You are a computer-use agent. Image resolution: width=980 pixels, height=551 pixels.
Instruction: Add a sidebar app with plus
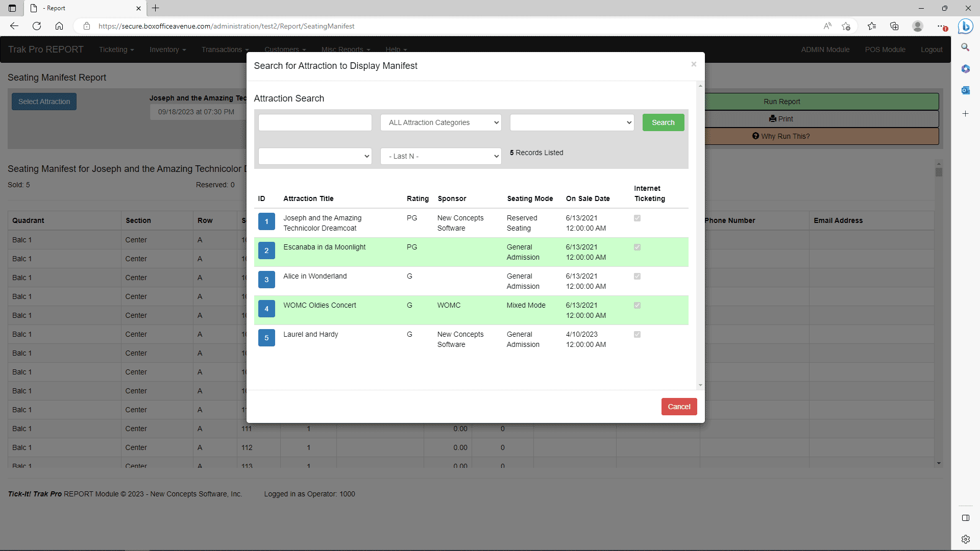point(965,113)
